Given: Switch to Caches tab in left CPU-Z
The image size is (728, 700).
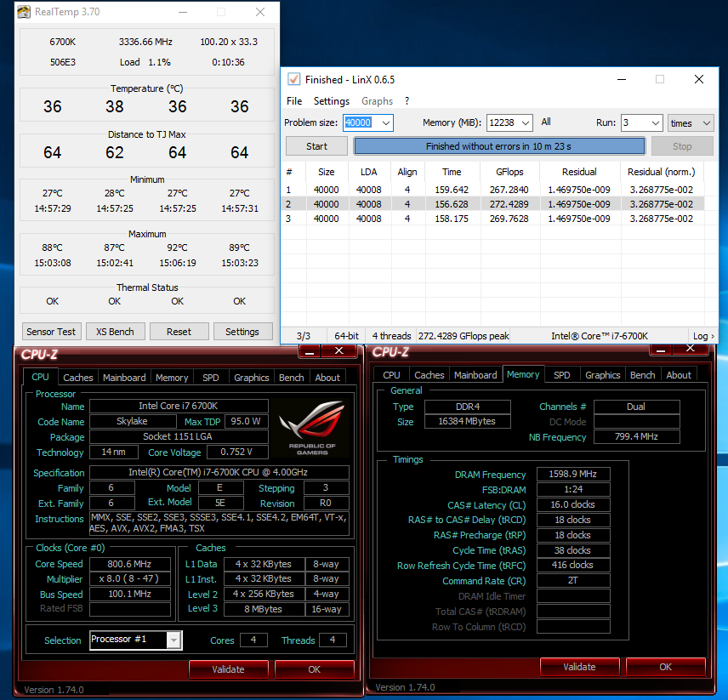Looking at the screenshot, I should pyautogui.click(x=78, y=378).
